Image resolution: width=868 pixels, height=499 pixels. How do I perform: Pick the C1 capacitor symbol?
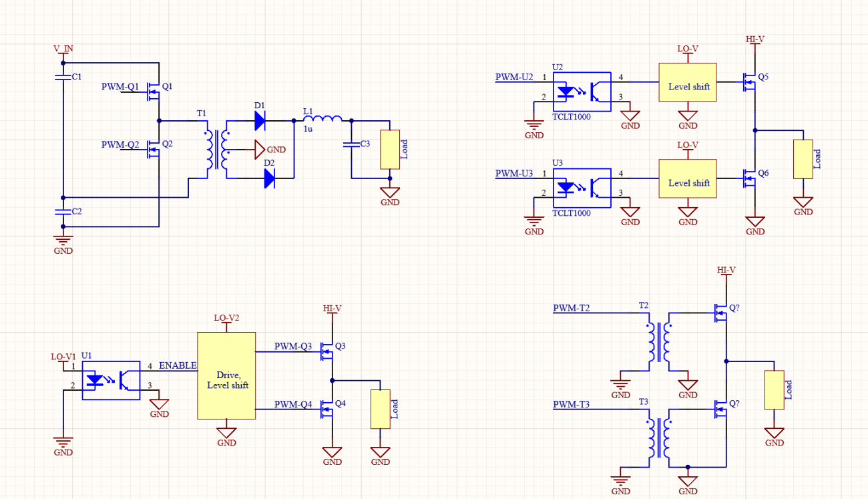point(63,77)
